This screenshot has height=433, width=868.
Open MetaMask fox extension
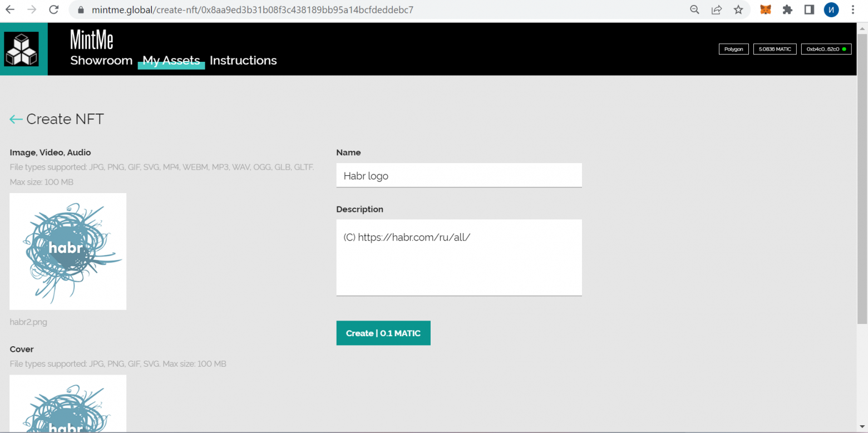(x=766, y=9)
